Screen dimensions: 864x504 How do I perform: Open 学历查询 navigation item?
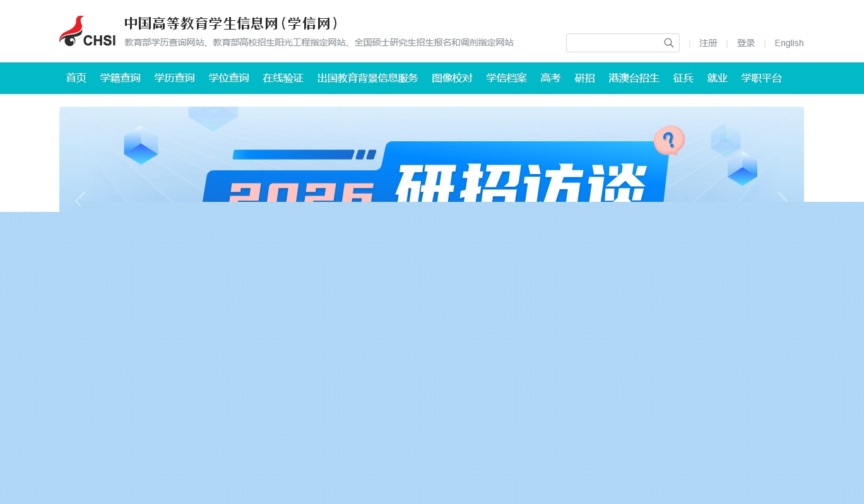tap(174, 78)
